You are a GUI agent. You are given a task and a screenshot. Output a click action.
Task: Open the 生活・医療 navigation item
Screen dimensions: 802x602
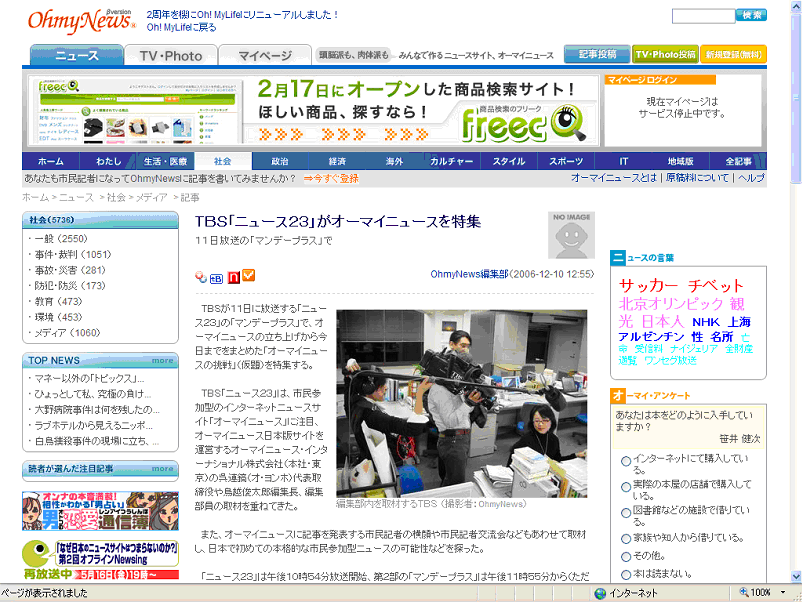(x=166, y=161)
